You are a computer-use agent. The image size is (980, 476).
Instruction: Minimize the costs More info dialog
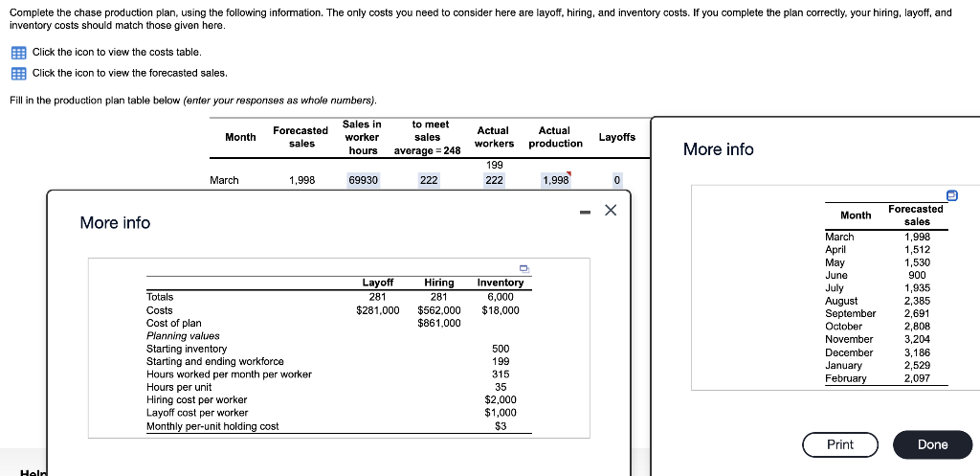585,212
